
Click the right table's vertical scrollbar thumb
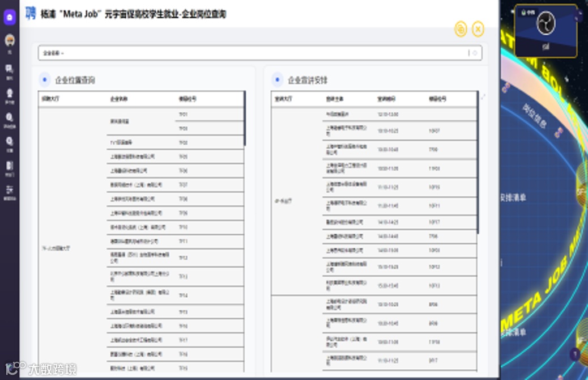[x=478, y=162]
